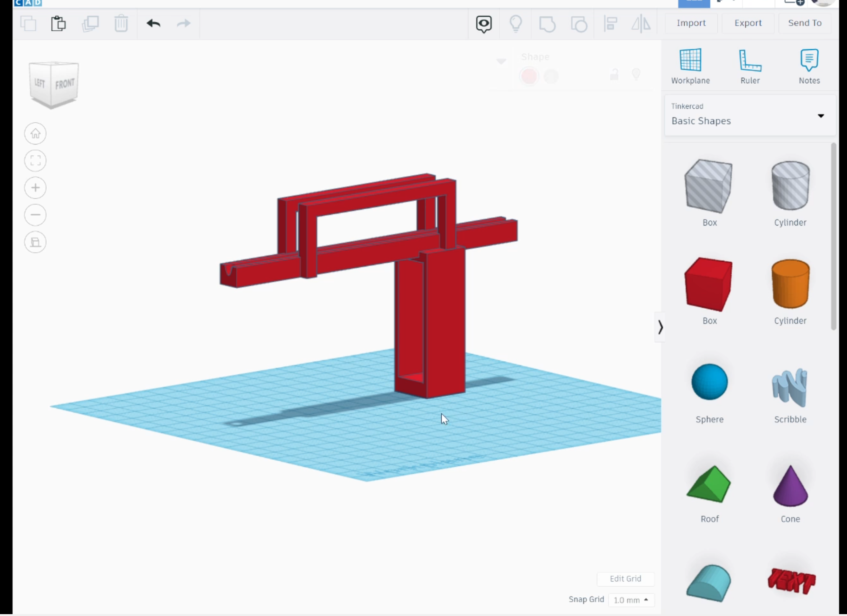Viewport: 847px width, 616px height.
Task: Collapse the shapes panel with the chevron
Action: click(660, 327)
